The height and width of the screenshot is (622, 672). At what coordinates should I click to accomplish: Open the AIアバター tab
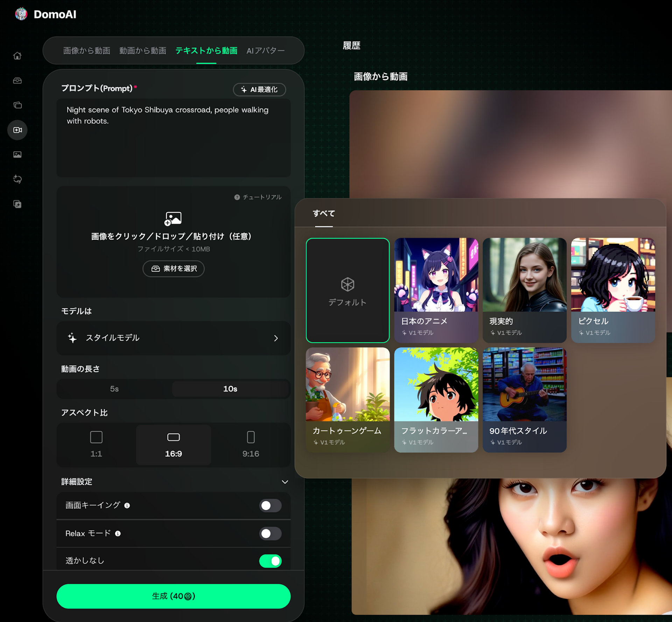(x=265, y=50)
